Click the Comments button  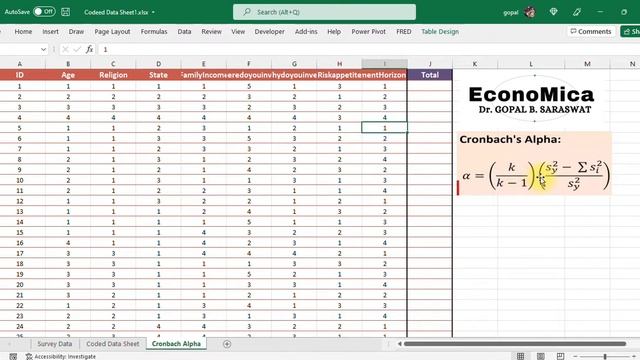(x=591, y=31)
